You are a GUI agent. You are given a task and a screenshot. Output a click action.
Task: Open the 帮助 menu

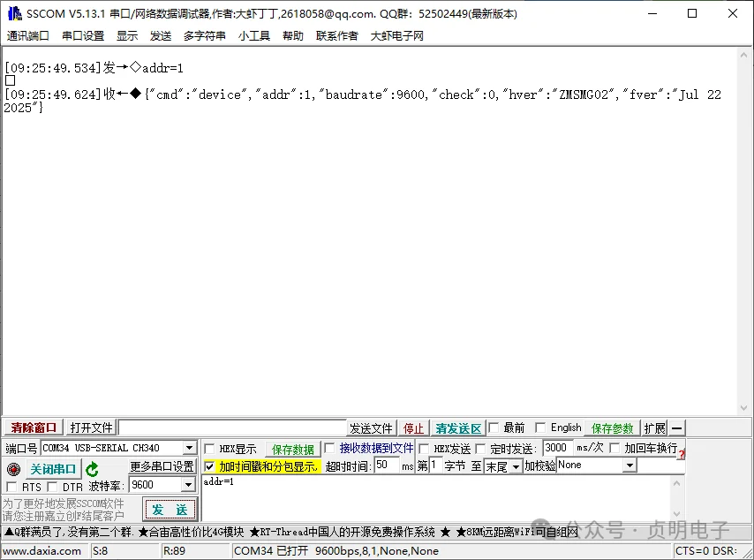tap(293, 35)
